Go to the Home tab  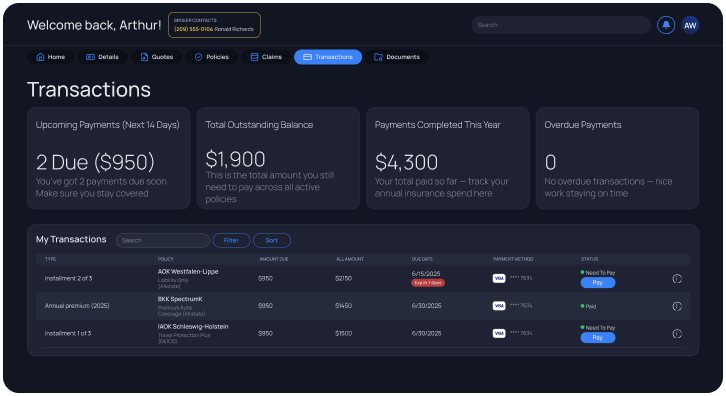pyautogui.click(x=50, y=57)
